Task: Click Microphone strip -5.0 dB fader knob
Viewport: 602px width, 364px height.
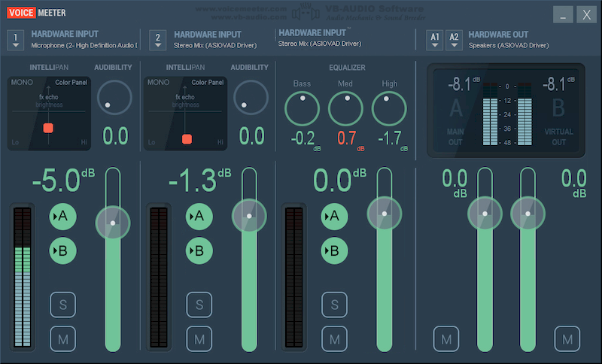Action: coord(113,223)
